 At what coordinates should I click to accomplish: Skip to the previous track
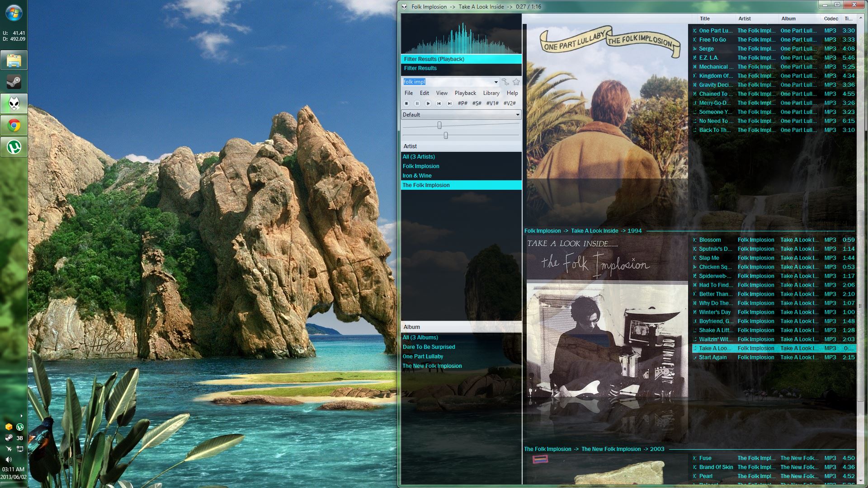tap(439, 103)
